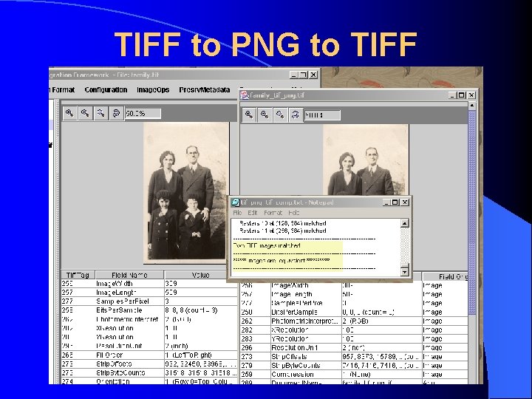This screenshot has width=532, height=399.
Task: Select tag 273 StripOffsets row in right table
Action: coord(354,357)
